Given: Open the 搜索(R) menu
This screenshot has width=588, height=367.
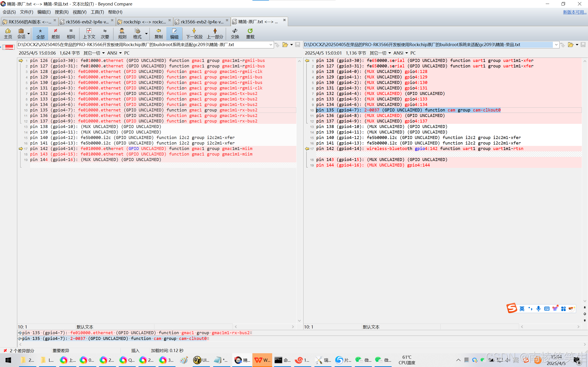Looking at the screenshot, I should click(x=62, y=12).
